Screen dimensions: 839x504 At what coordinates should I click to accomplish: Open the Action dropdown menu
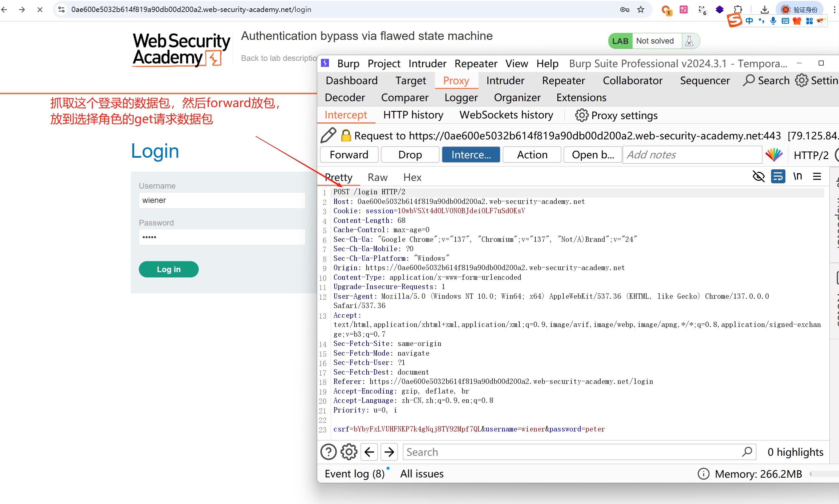pyautogui.click(x=532, y=155)
